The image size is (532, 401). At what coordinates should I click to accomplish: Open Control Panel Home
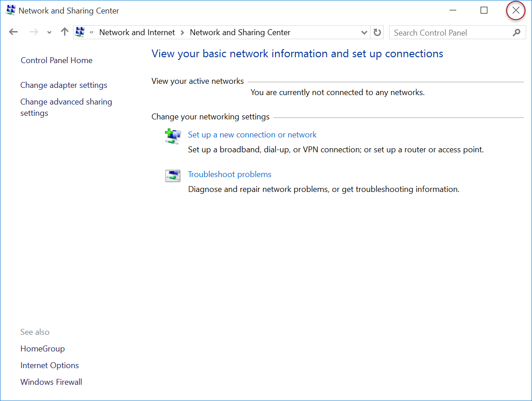pos(56,60)
